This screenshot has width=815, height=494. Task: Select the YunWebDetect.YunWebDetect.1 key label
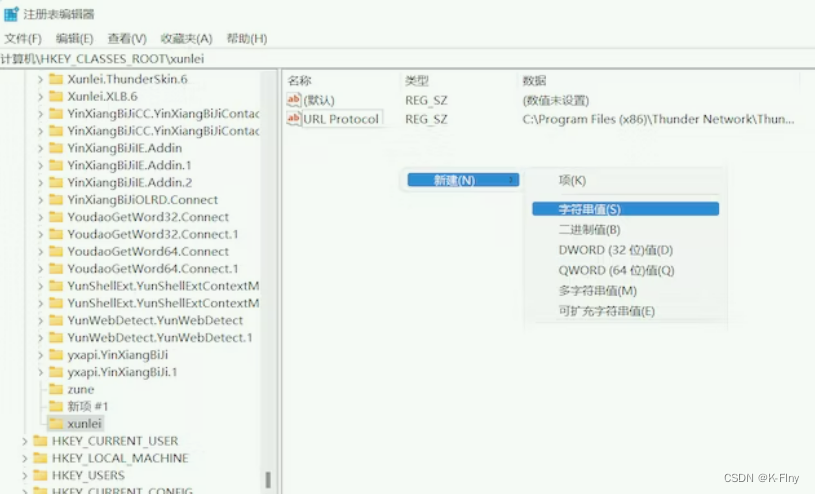tap(160, 337)
